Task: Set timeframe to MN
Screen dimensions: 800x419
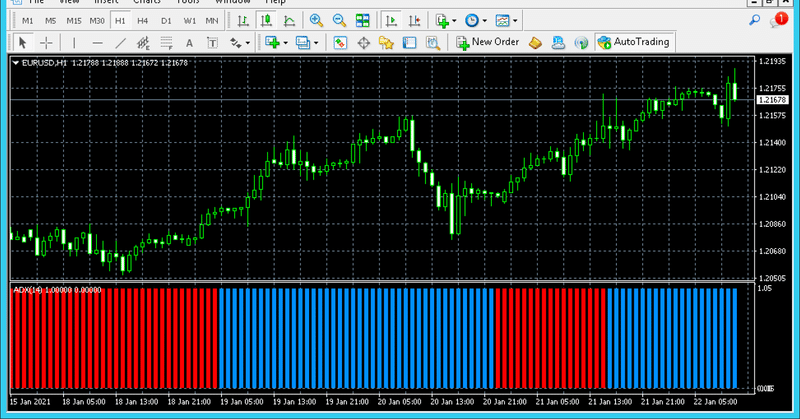Action: (x=212, y=21)
